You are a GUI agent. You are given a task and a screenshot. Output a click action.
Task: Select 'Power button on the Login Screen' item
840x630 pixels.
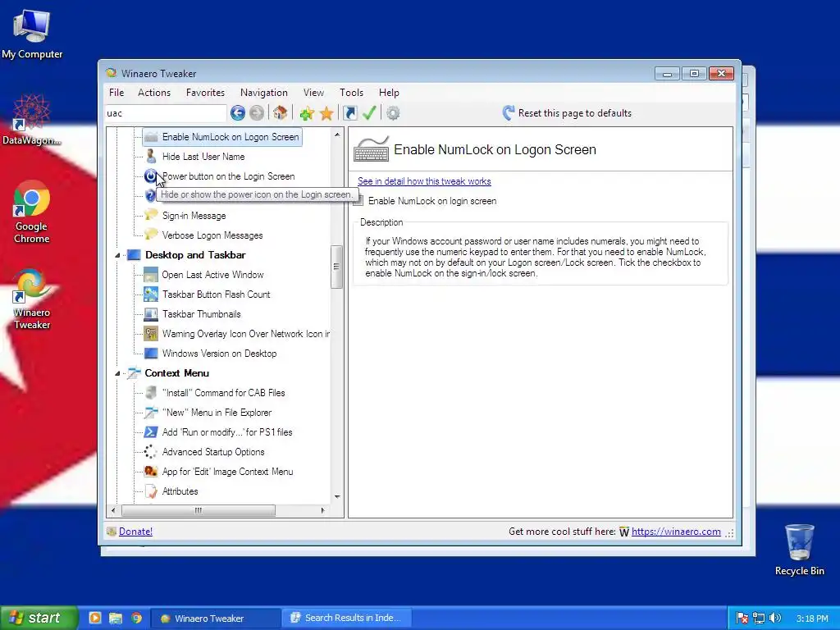coord(228,176)
